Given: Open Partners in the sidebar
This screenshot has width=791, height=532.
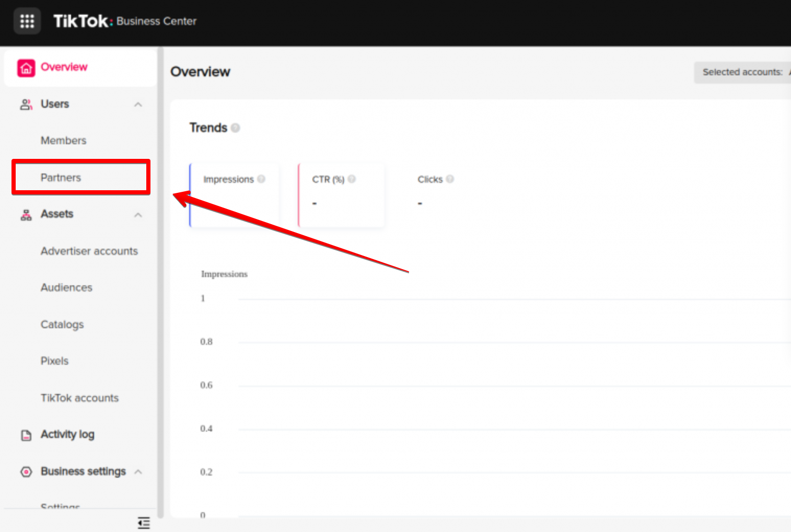Looking at the screenshot, I should coord(61,178).
